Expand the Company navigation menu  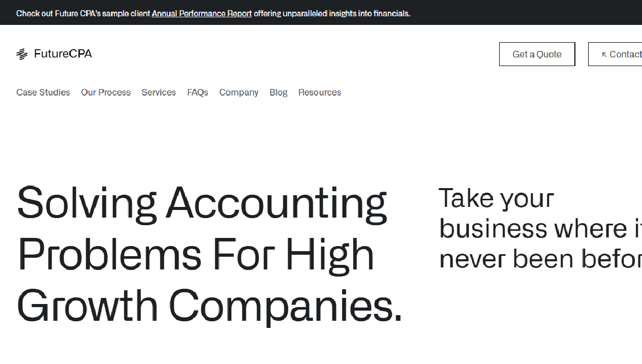(x=239, y=93)
